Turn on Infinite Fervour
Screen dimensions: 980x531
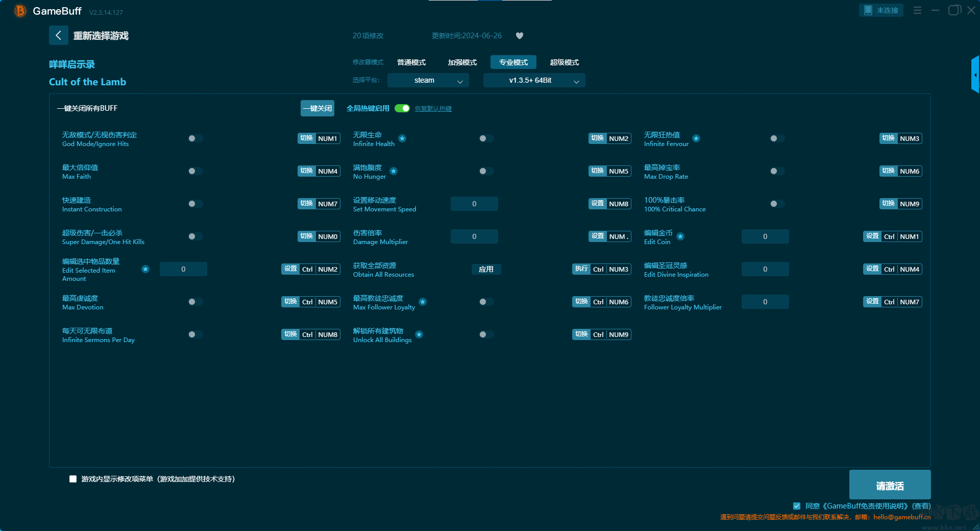[x=777, y=138]
